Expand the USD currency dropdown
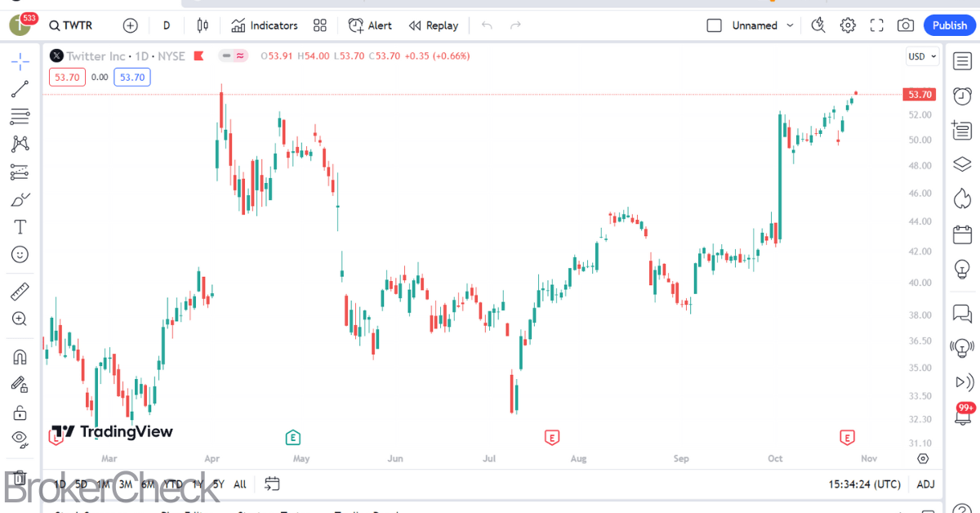Image resolution: width=980 pixels, height=513 pixels. [x=923, y=56]
